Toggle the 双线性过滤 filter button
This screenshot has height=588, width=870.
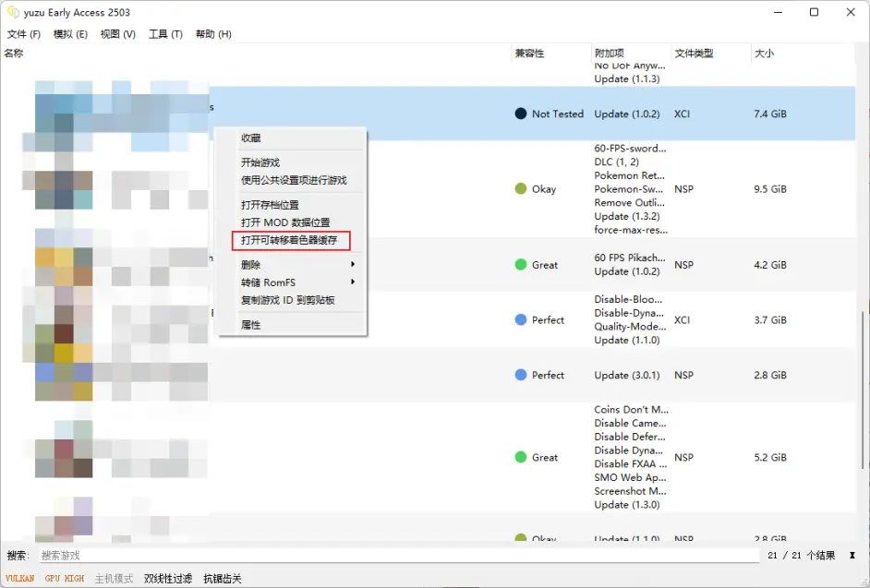point(168,579)
